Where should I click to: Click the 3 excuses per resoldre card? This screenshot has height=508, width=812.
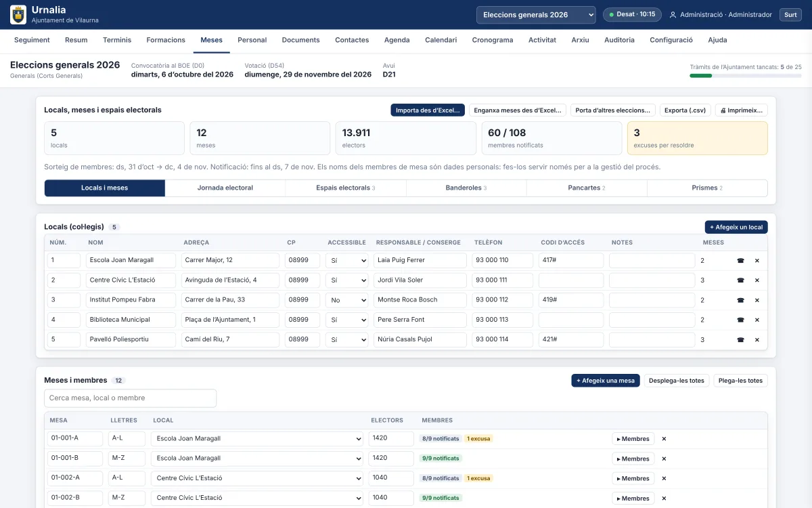(x=698, y=138)
